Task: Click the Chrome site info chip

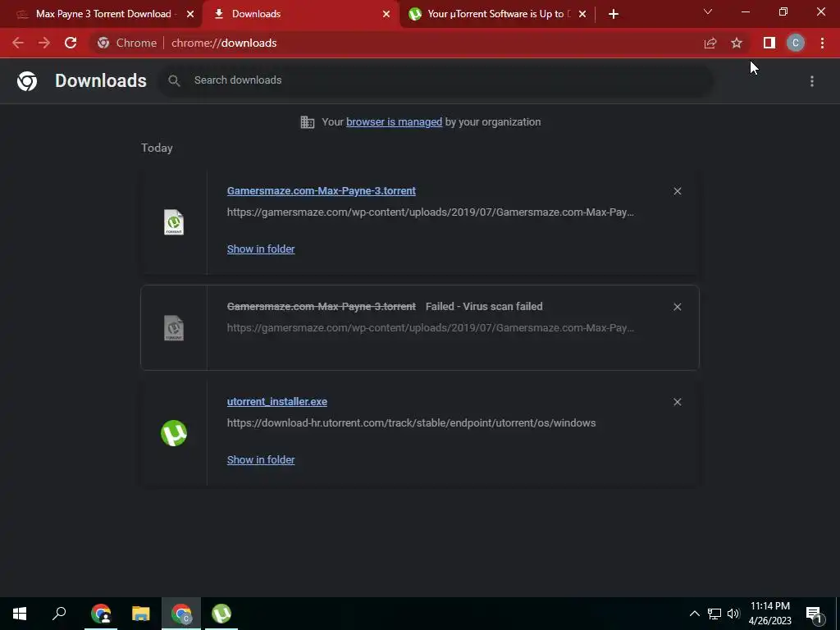Action: tap(127, 43)
